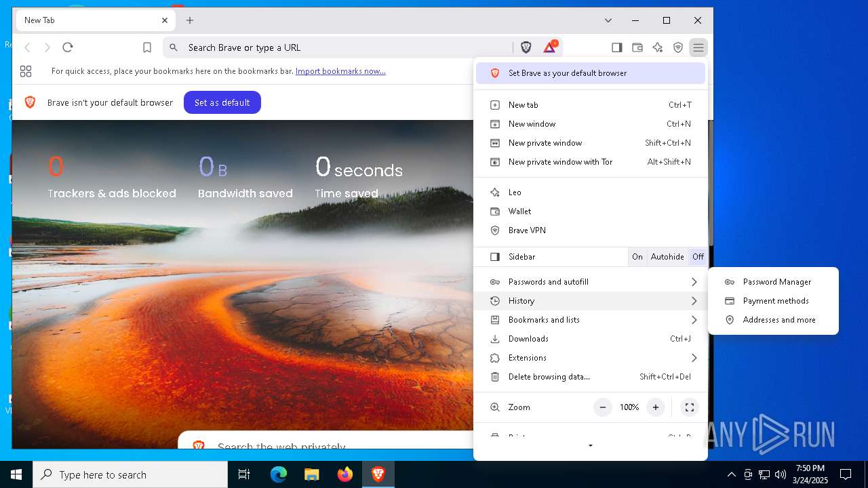Viewport: 868px width, 488px height.
Task: Click Import bookmarks now link
Action: coord(340,71)
